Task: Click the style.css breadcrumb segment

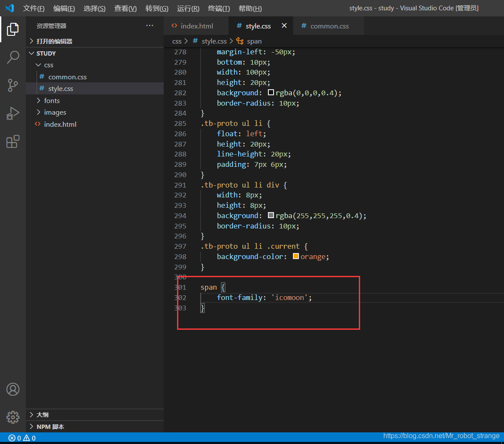Action: pyautogui.click(x=214, y=41)
